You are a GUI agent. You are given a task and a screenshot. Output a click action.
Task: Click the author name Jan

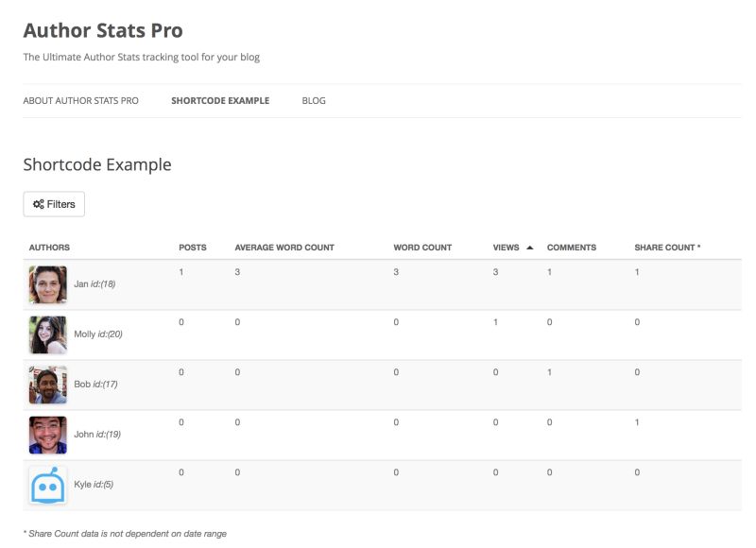pyautogui.click(x=80, y=283)
